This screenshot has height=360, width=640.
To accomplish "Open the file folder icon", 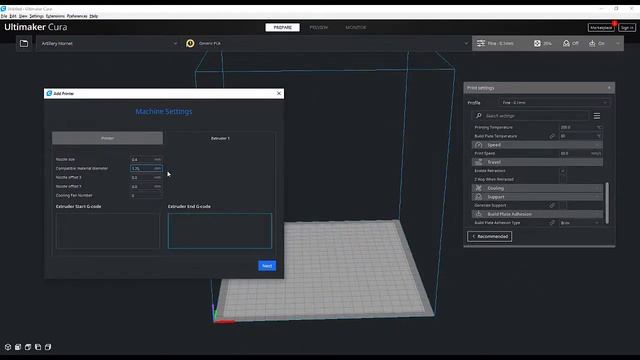I will coord(24,43).
